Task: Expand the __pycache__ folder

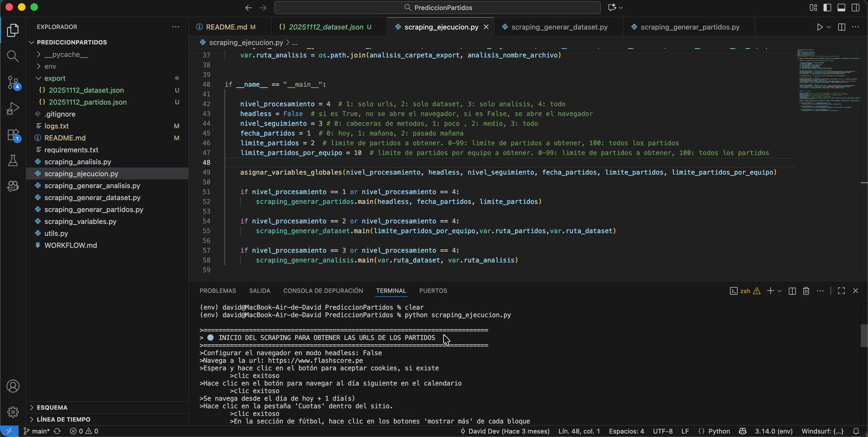Action: click(x=66, y=54)
